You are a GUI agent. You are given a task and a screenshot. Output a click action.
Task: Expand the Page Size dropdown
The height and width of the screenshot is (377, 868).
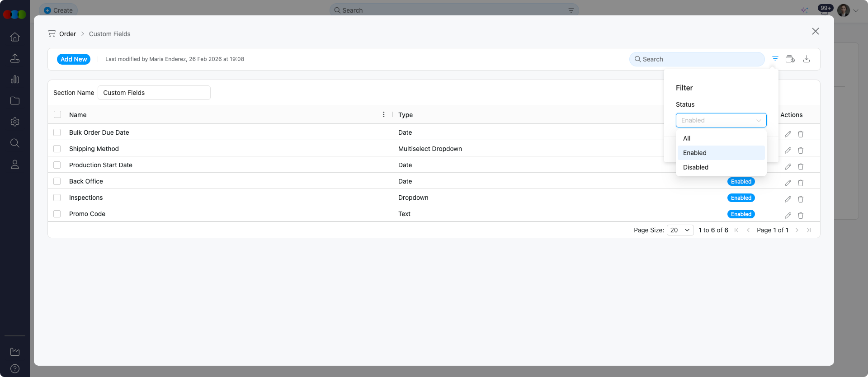click(680, 230)
